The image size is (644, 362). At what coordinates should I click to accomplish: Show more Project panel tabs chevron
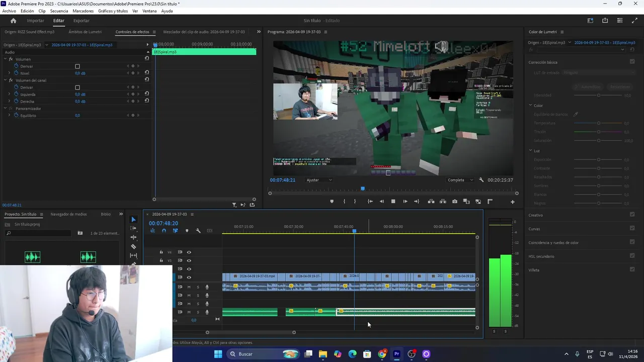[x=121, y=214]
